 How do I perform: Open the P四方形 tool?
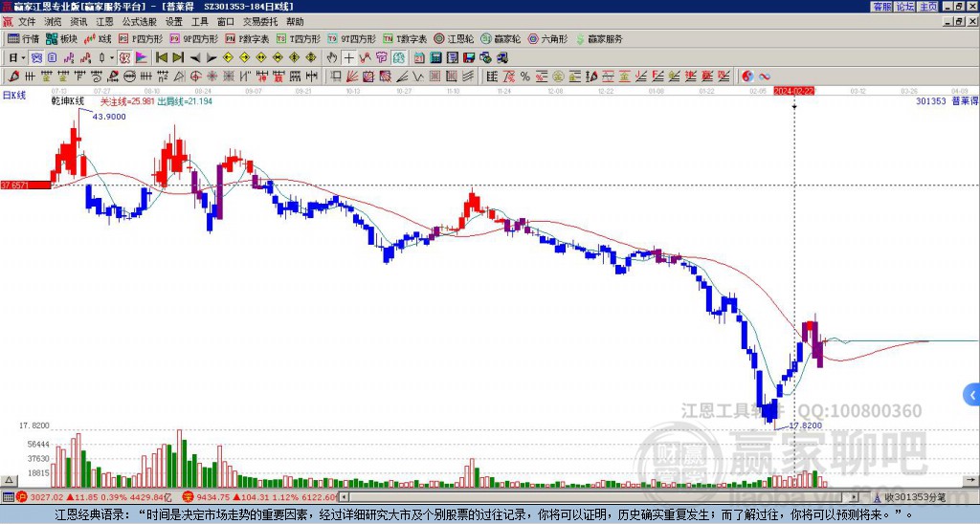tap(141, 38)
